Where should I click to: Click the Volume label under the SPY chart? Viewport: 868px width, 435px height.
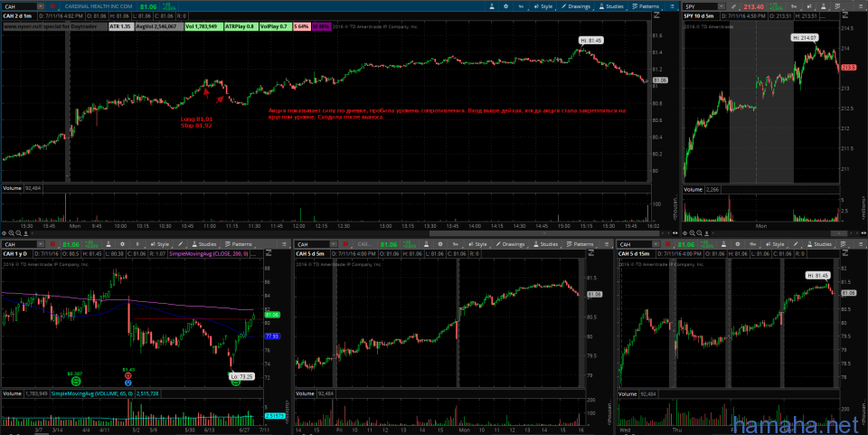click(x=693, y=189)
